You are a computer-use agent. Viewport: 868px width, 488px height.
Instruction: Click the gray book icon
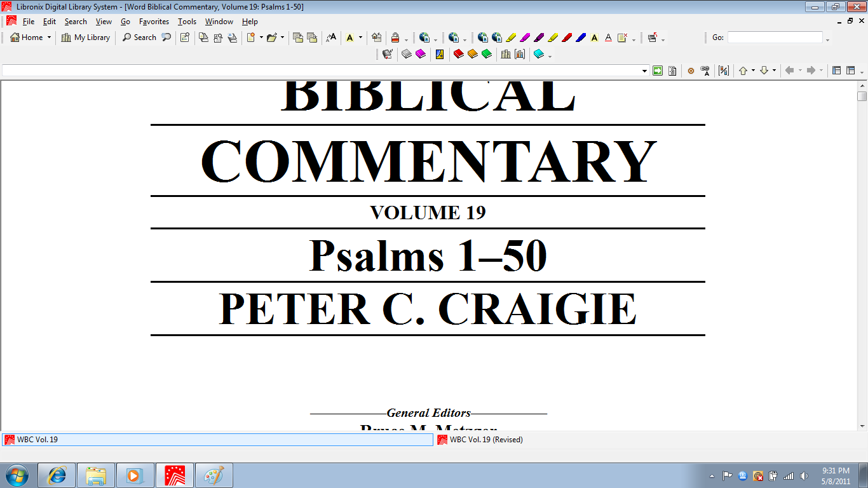click(x=407, y=54)
